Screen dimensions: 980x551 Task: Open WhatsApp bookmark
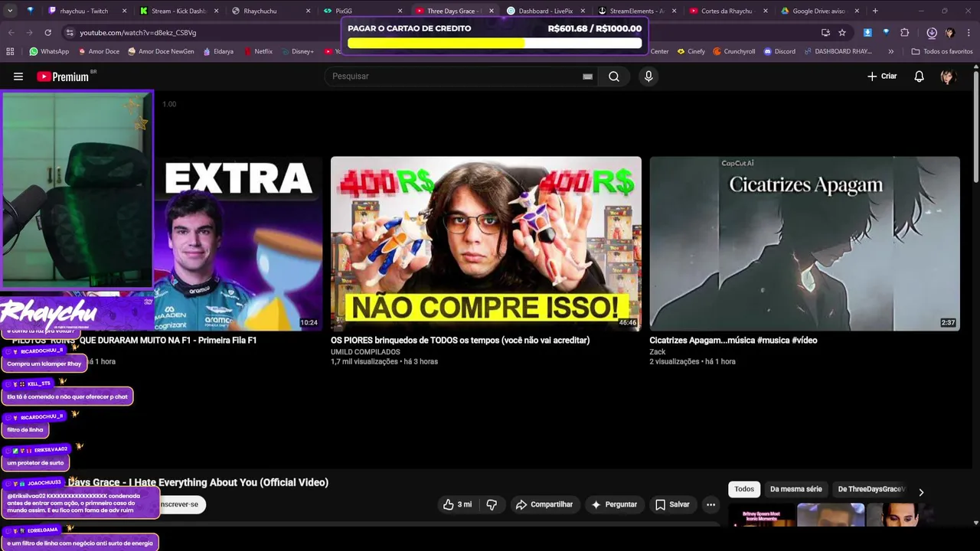point(49,51)
